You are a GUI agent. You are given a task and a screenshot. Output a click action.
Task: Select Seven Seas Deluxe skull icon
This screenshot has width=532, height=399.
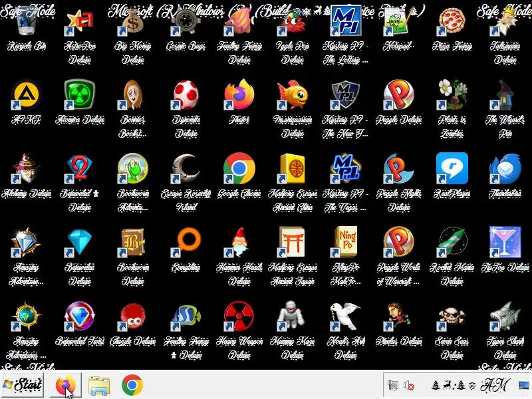coord(452,316)
